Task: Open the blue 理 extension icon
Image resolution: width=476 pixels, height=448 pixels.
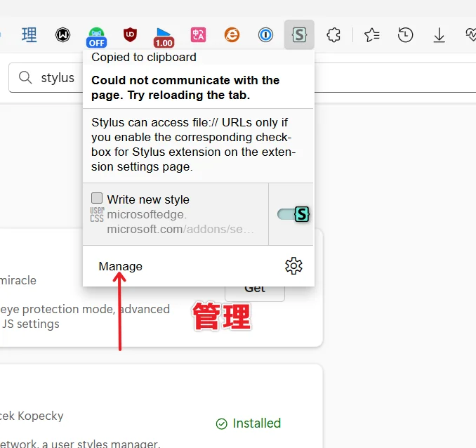Action: point(29,35)
